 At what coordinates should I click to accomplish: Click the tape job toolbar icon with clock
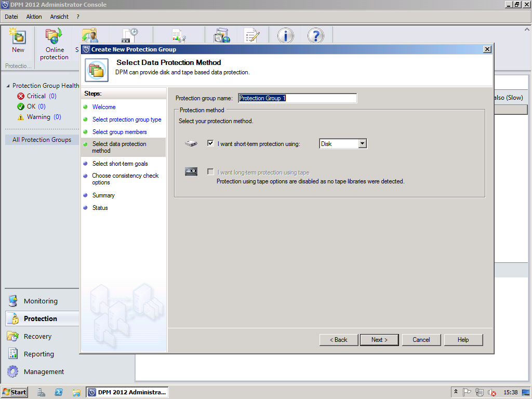coord(130,35)
